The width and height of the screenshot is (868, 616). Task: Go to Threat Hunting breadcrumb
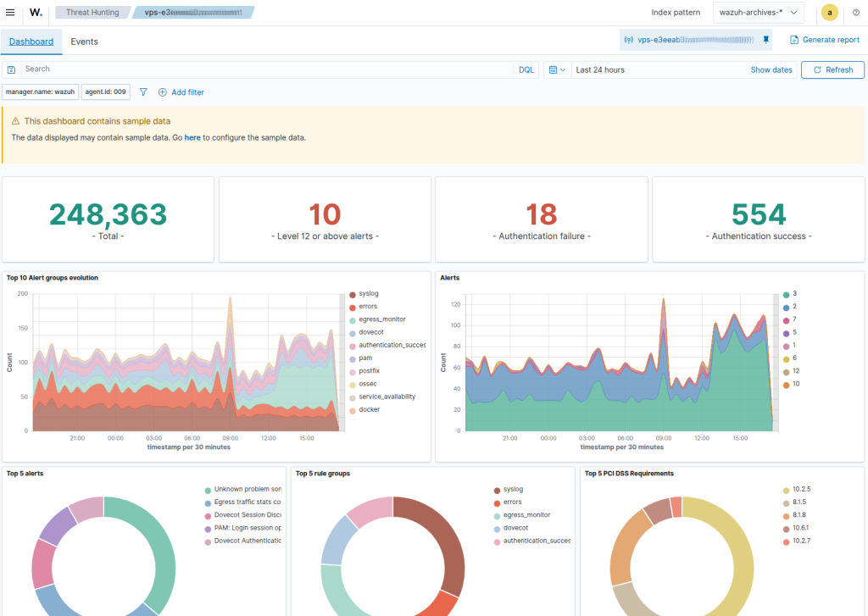pyautogui.click(x=91, y=13)
